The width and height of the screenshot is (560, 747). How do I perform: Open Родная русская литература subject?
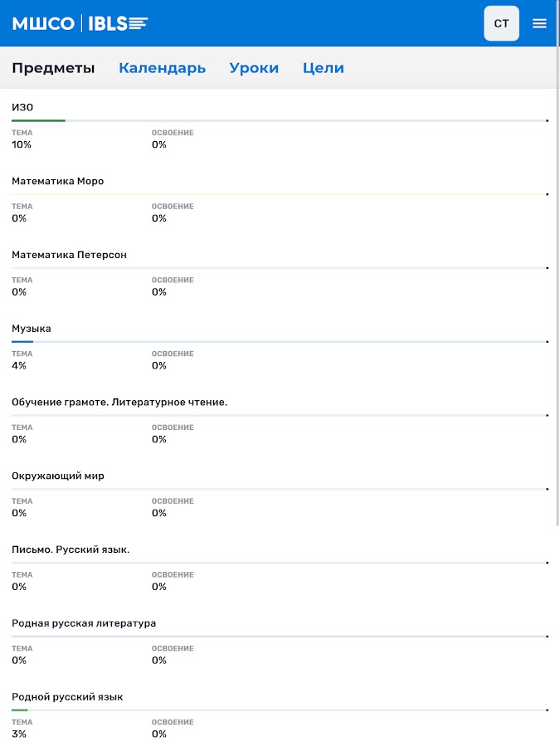(84, 623)
